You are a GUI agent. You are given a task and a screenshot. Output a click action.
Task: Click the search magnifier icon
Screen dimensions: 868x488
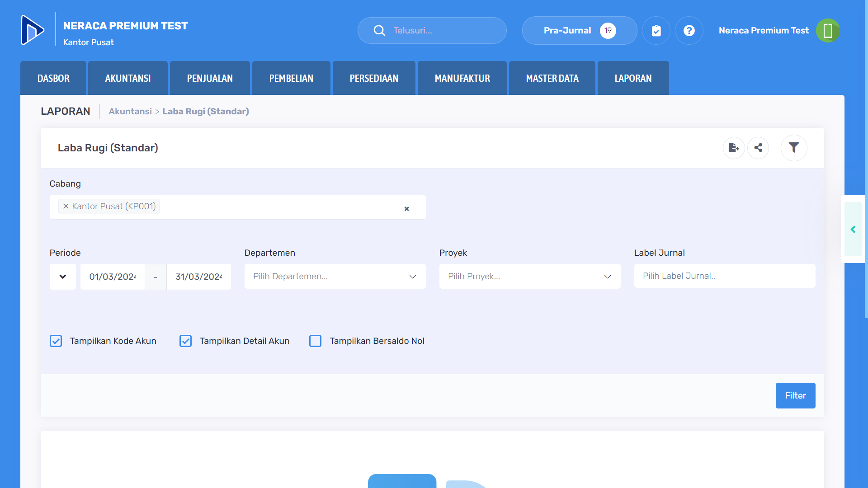pyautogui.click(x=379, y=30)
